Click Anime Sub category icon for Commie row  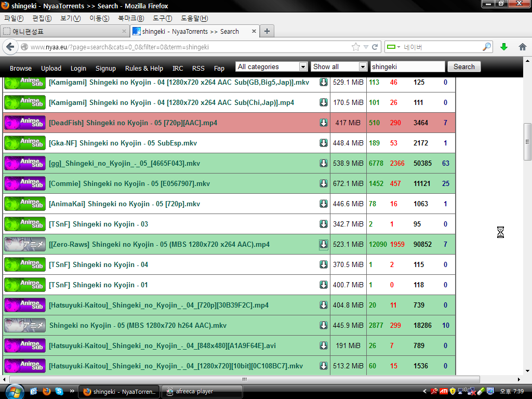[x=25, y=183]
